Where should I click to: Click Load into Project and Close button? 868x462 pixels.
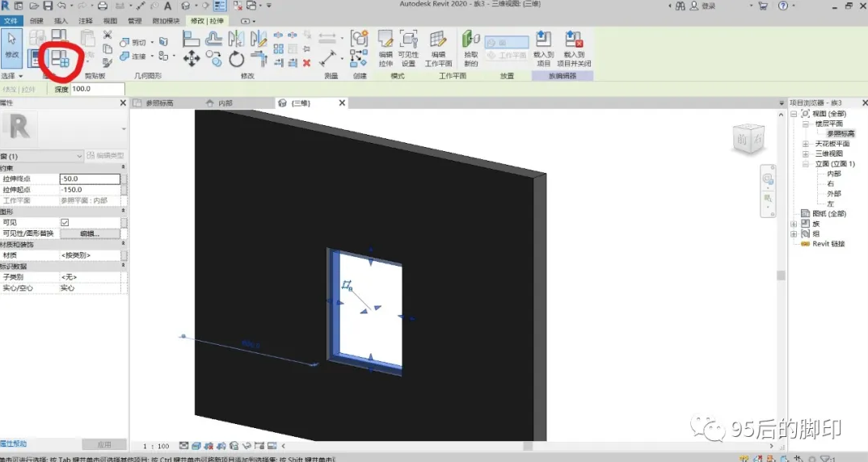[574, 48]
